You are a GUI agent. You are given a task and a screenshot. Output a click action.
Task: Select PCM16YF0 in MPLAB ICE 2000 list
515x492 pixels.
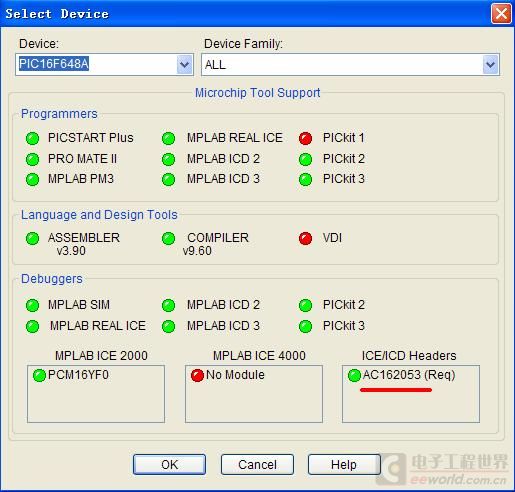[78, 375]
